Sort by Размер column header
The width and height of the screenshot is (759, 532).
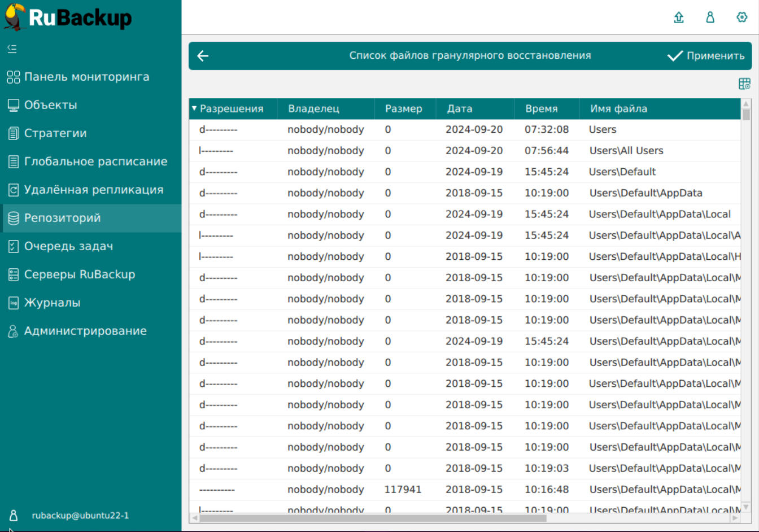click(403, 109)
